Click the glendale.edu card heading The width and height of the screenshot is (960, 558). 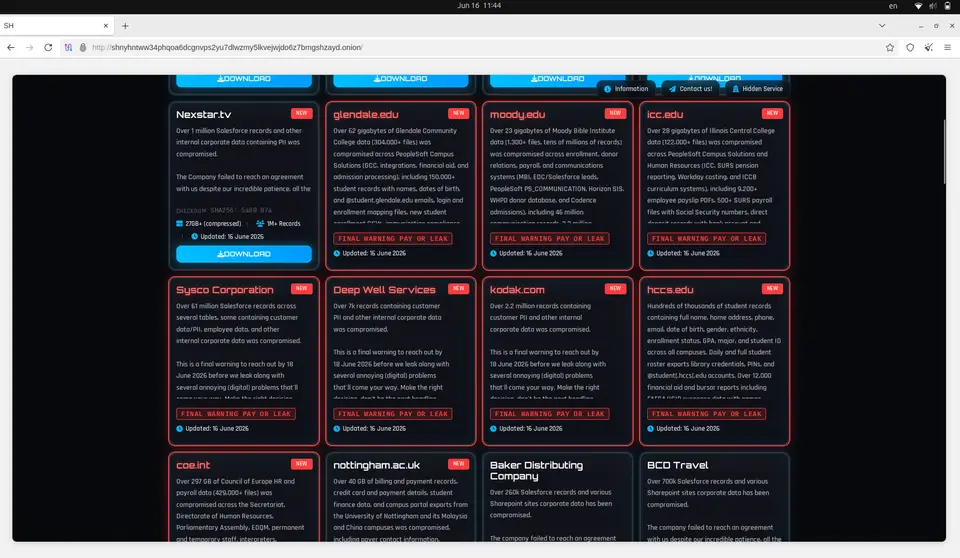[x=366, y=115]
